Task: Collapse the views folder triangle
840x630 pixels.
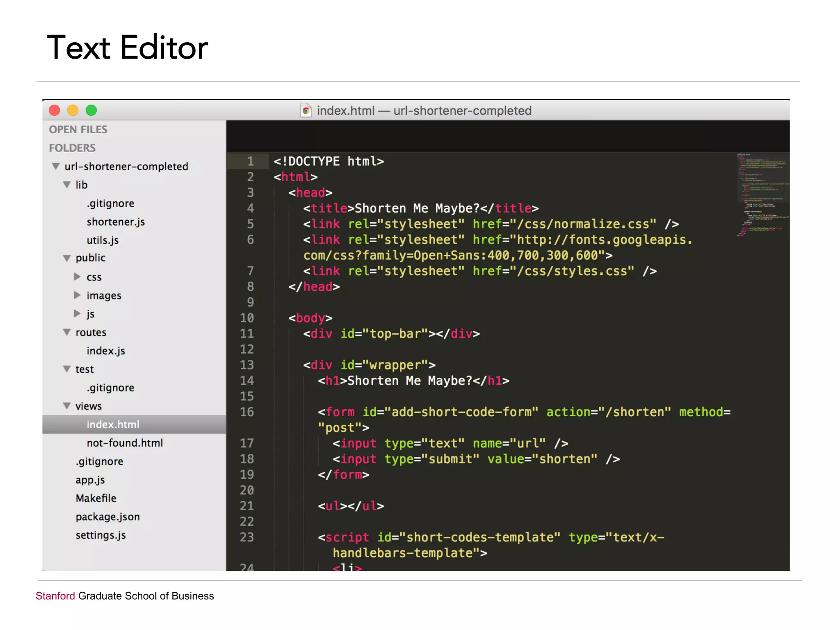Action: pyautogui.click(x=67, y=406)
